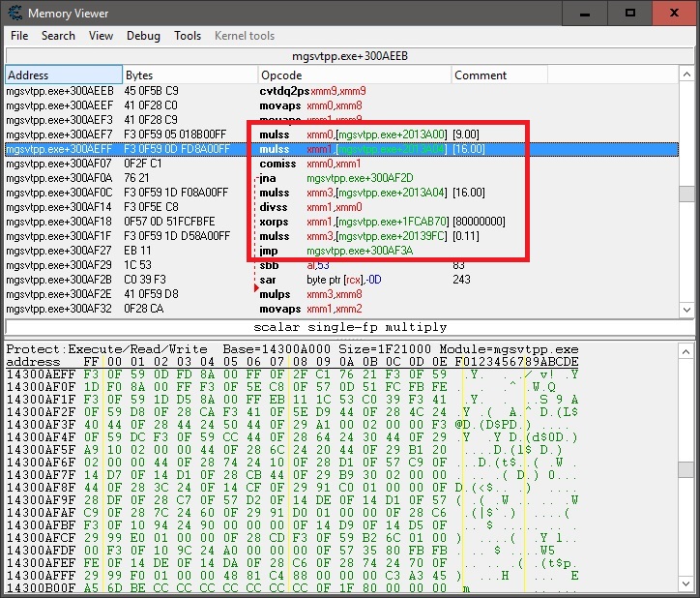Click hex row address 14300AEFF
700x598 pixels.
coord(41,374)
